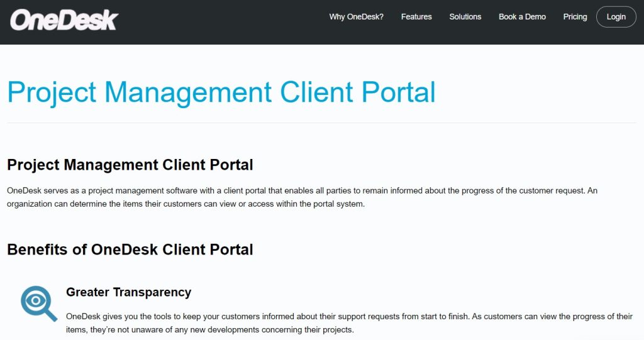Open the Pricing page
Screen dimensions: 644x340
575,17
